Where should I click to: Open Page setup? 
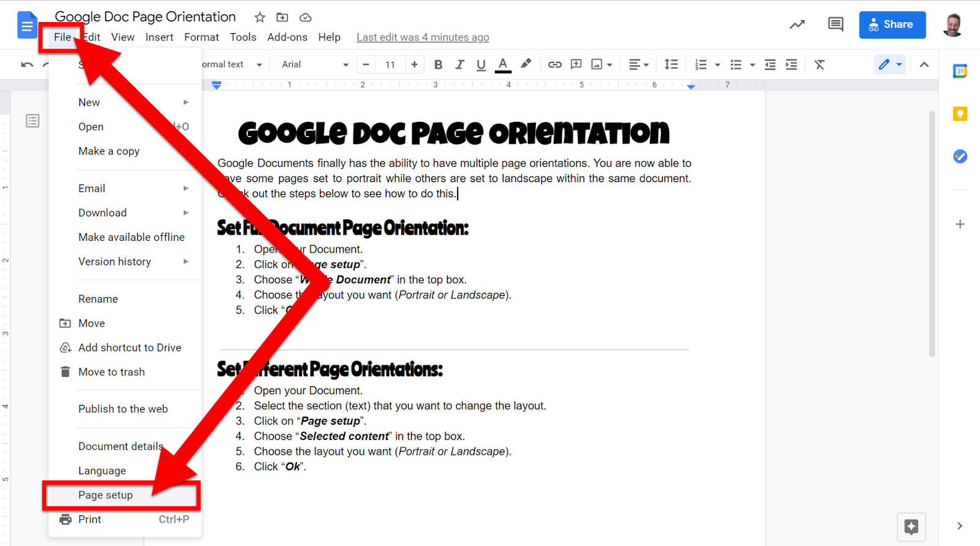click(125, 495)
